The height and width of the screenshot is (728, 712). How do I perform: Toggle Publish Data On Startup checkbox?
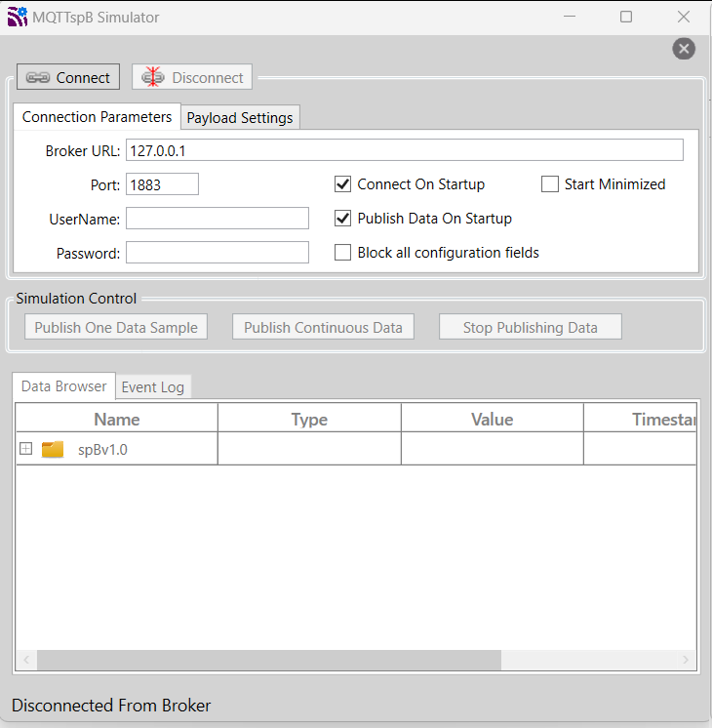(342, 219)
